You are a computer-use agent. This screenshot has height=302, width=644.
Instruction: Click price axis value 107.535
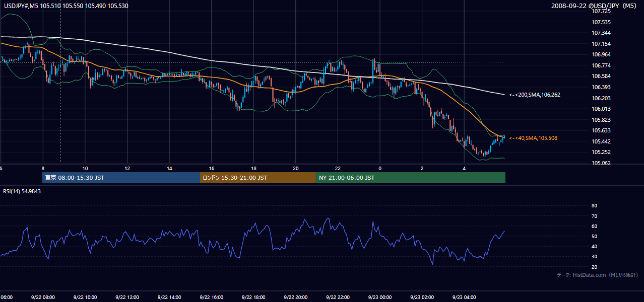point(602,22)
